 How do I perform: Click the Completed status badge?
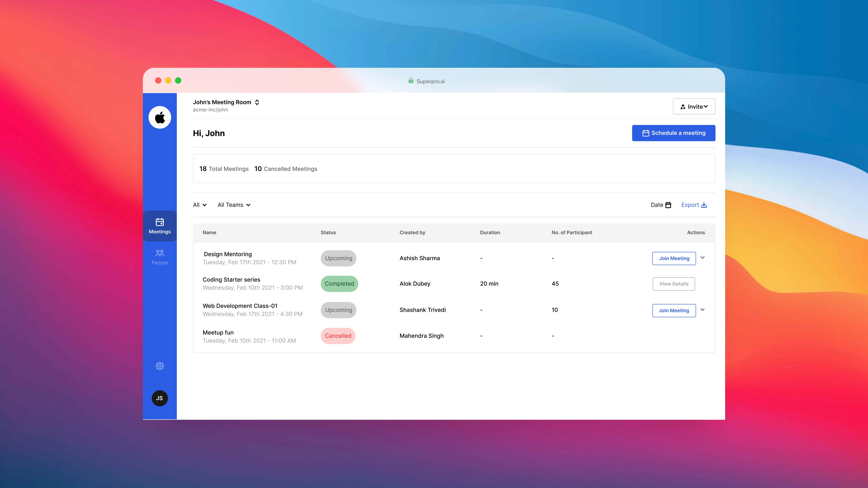tap(339, 284)
